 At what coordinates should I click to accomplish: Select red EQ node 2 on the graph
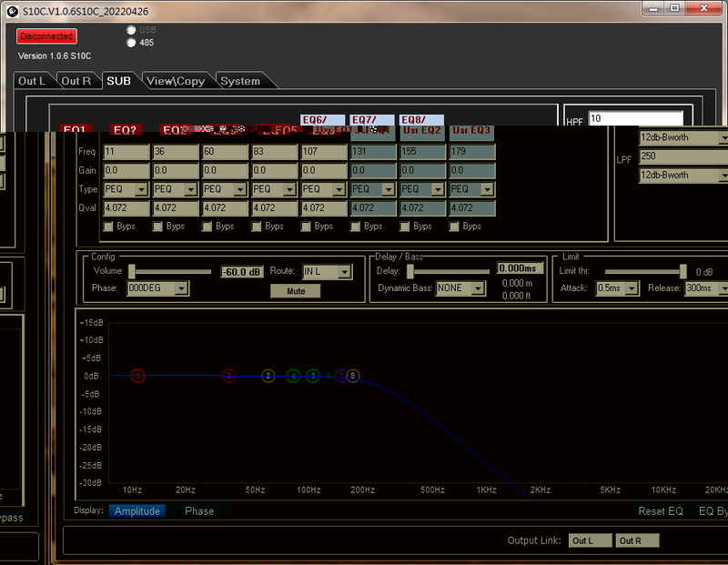click(228, 376)
